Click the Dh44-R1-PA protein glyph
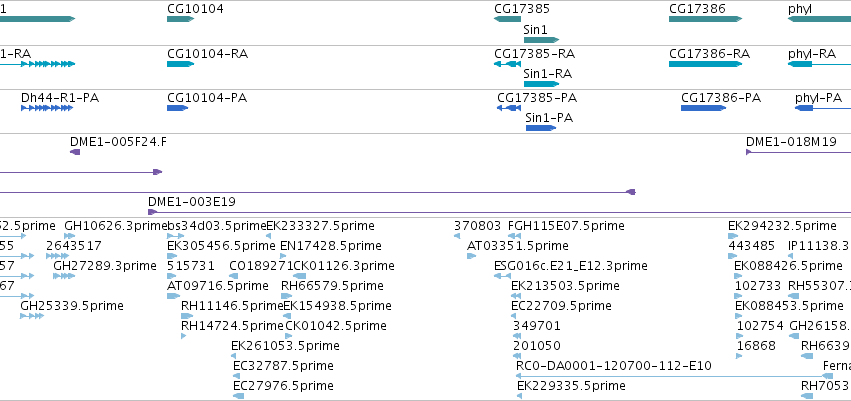The width and height of the screenshot is (851, 401). [x=47, y=108]
